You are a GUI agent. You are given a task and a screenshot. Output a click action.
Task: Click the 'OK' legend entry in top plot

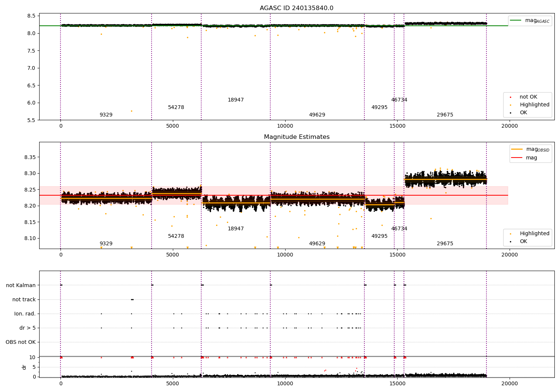click(x=519, y=113)
